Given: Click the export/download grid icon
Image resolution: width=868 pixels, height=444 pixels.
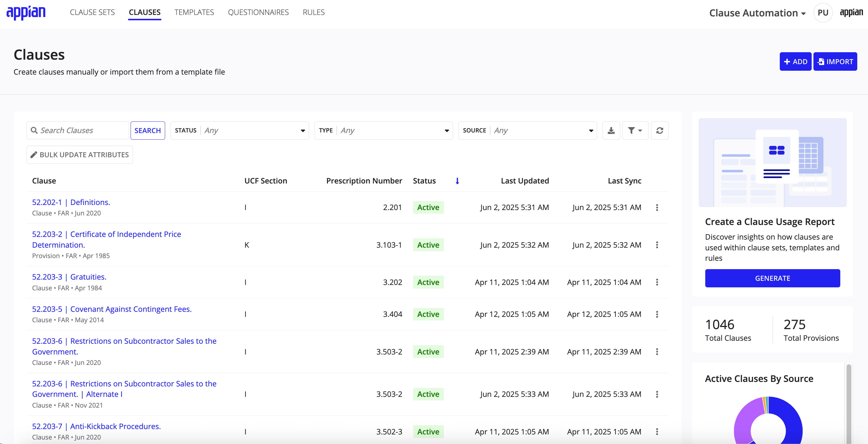Looking at the screenshot, I should [611, 131].
